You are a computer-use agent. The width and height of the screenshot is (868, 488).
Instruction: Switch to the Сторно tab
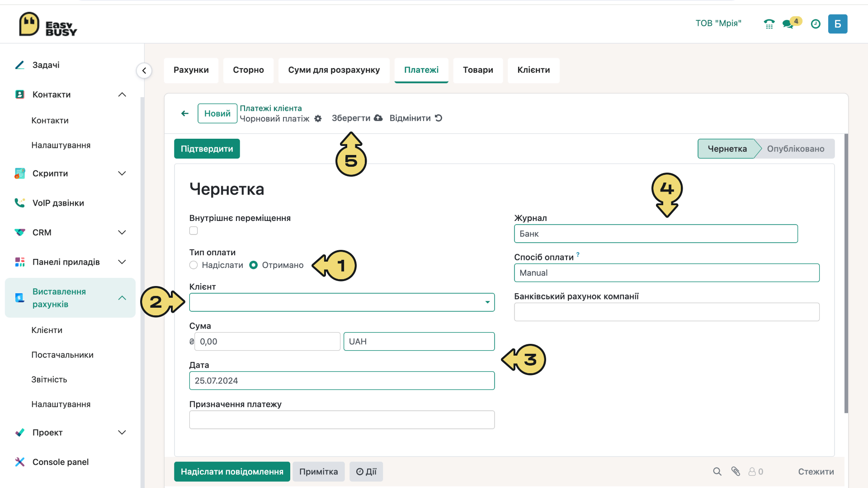pos(249,70)
